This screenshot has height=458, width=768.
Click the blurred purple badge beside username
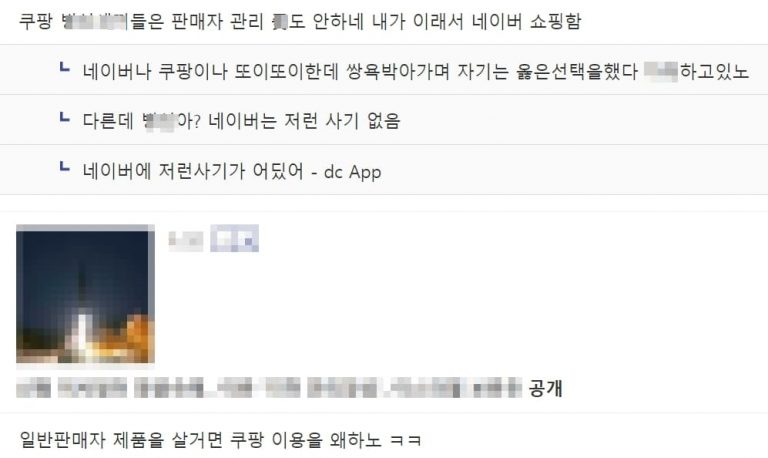pos(235,239)
